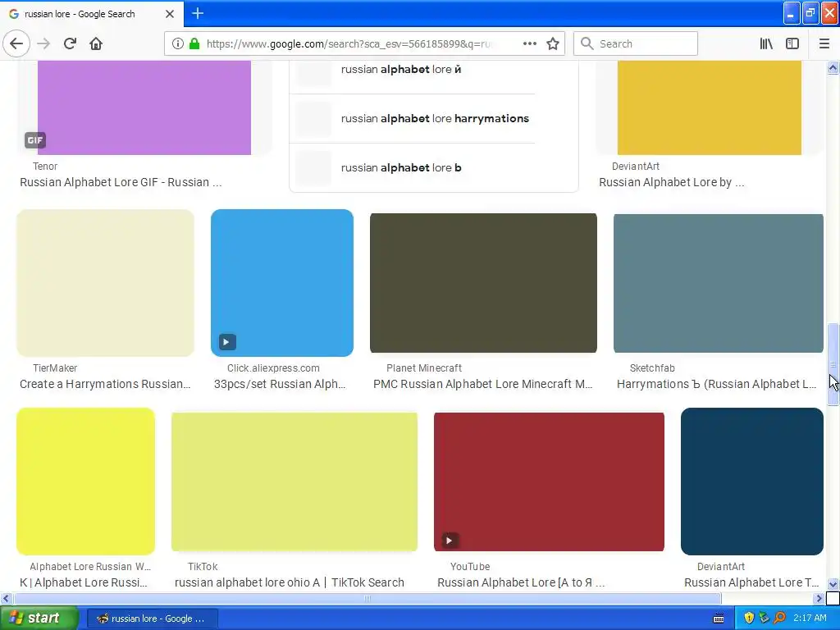The image size is (840, 630).
Task: Click the security shield tray icon
Action: tap(749, 618)
